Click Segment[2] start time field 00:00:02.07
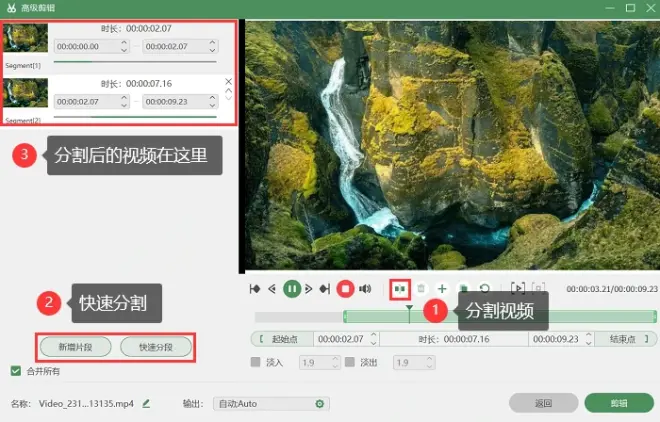Screen dimensions: 660x422 (x=91, y=101)
